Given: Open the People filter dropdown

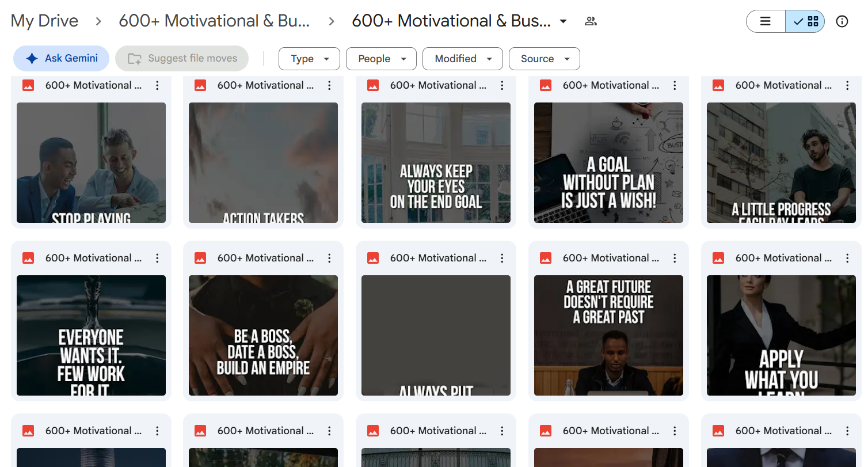Looking at the screenshot, I should click(382, 59).
